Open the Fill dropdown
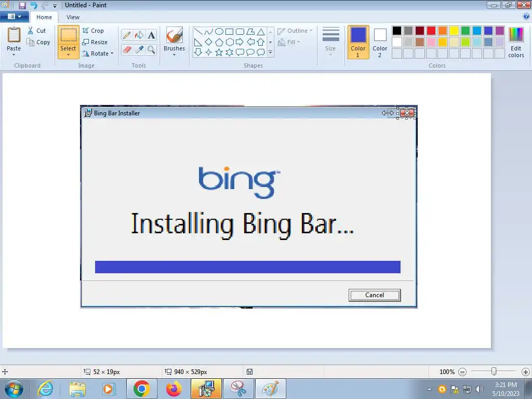The width and height of the screenshot is (532, 399). pos(289,42)
